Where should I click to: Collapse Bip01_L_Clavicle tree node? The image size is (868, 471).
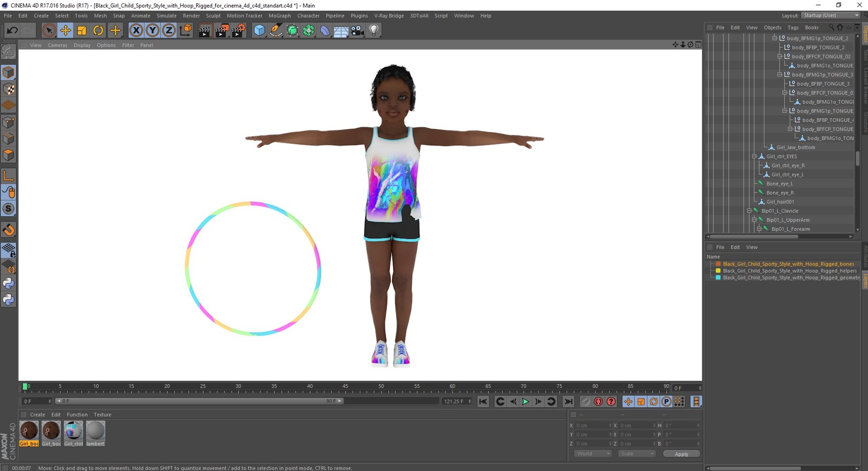[749, 211]
